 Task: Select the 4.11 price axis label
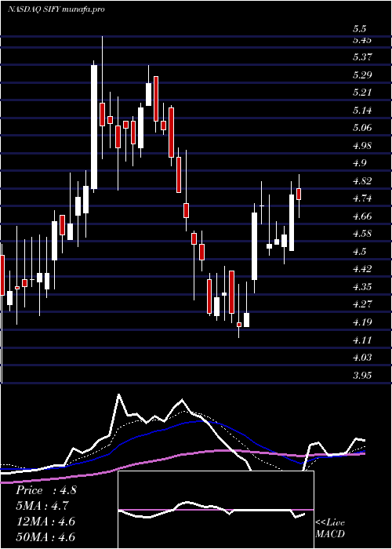(362, 340)
